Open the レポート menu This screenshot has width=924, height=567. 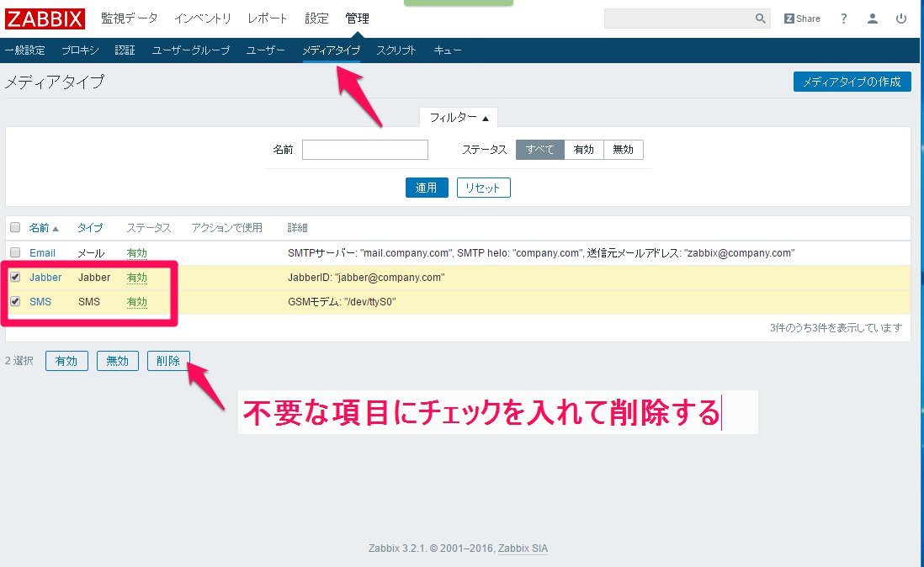[268, 19]
